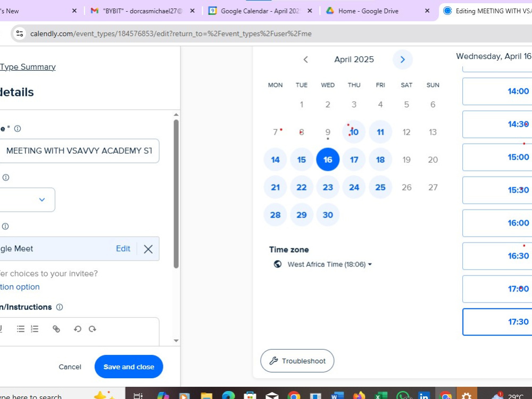Click the browser address bar URL
Screen dimensions: 532x399
(171, 34)
